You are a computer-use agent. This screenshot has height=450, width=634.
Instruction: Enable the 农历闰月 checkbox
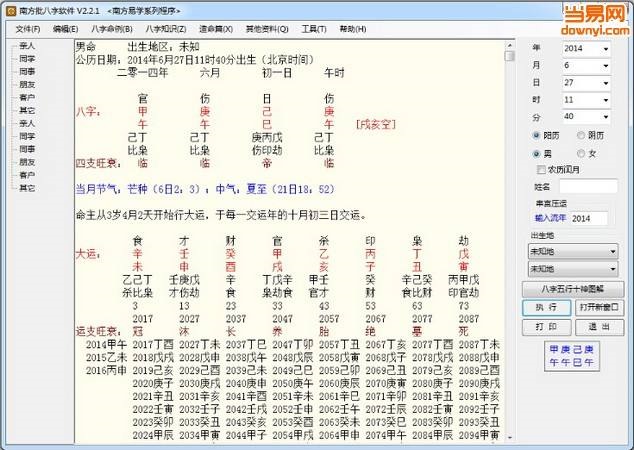click(x=541, y=170)
